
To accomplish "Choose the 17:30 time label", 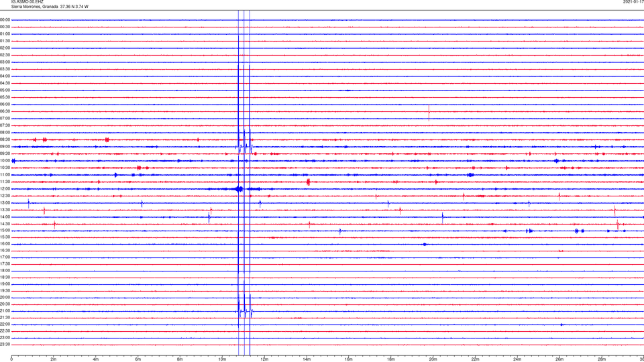I will [x=5, y=264].
